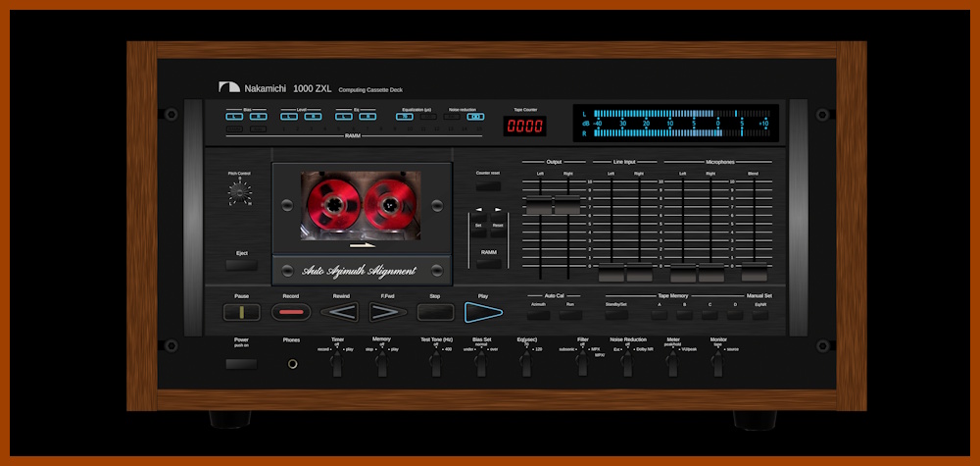This screenshot has width=980, height=466.
Task: Click the Line Input Right fader handle
Action: (639, 273)
